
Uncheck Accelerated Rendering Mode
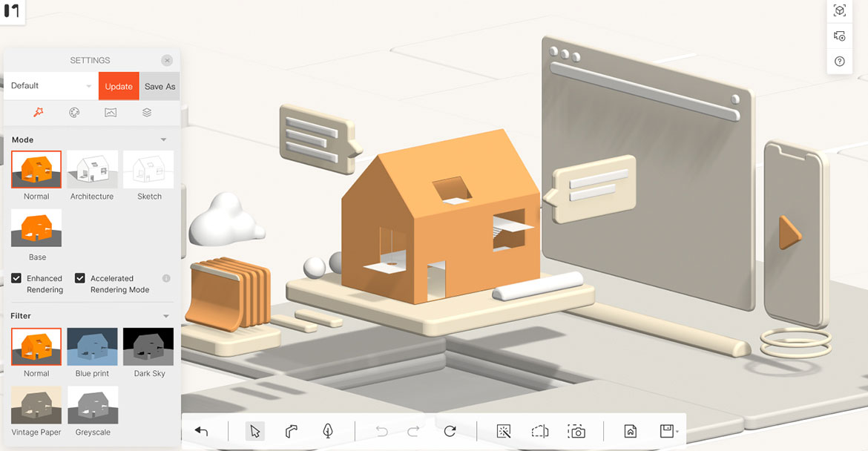[x=80, y=278]
